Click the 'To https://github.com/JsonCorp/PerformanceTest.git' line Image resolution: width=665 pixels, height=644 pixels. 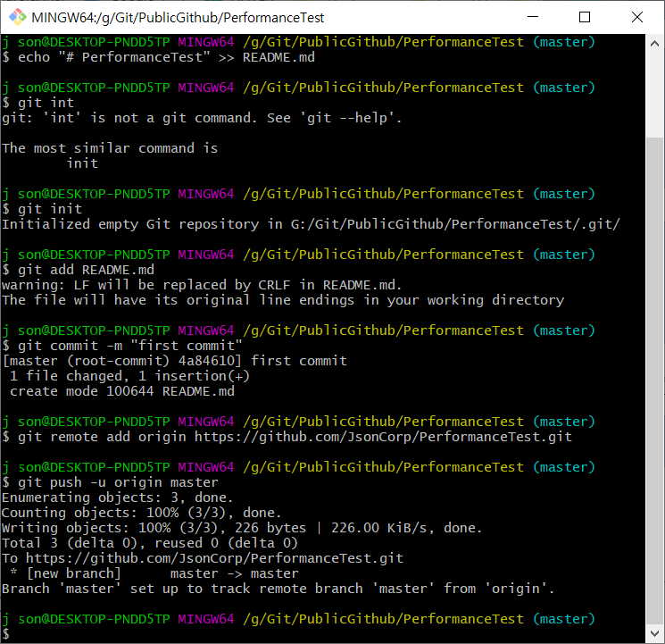203,558
